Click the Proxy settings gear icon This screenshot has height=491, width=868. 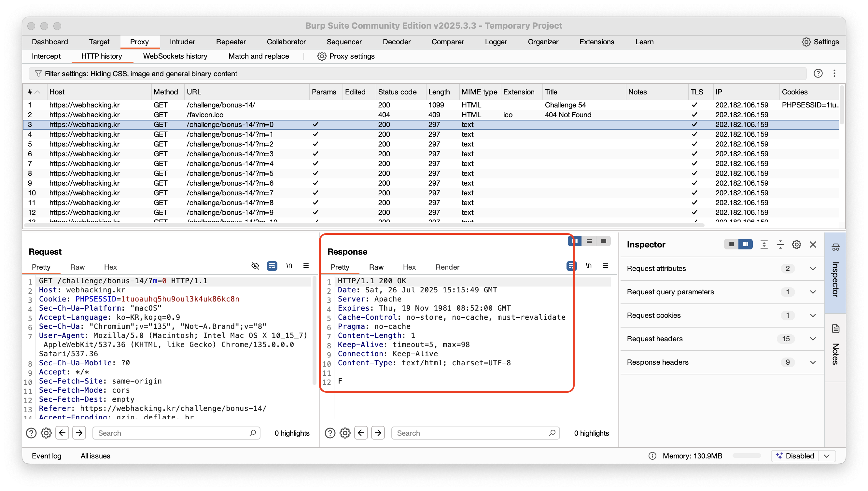(322, 56)
